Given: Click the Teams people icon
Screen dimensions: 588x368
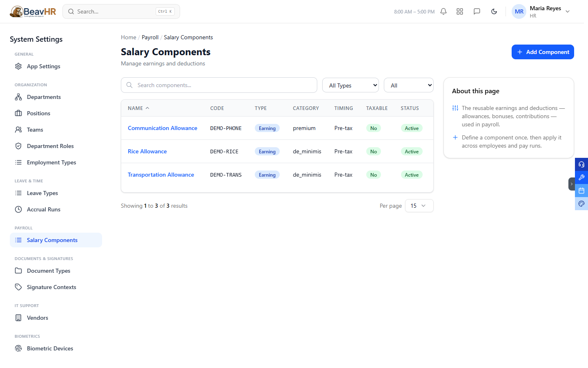Looking at the screenshot, I should (x=18, y=130).
